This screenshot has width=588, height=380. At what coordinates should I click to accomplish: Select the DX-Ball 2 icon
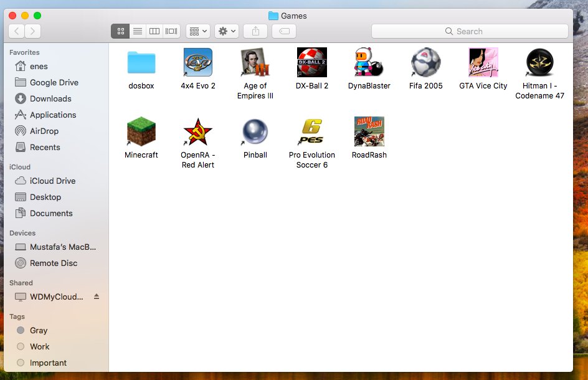pyautogui.click(x=312, y=62)
